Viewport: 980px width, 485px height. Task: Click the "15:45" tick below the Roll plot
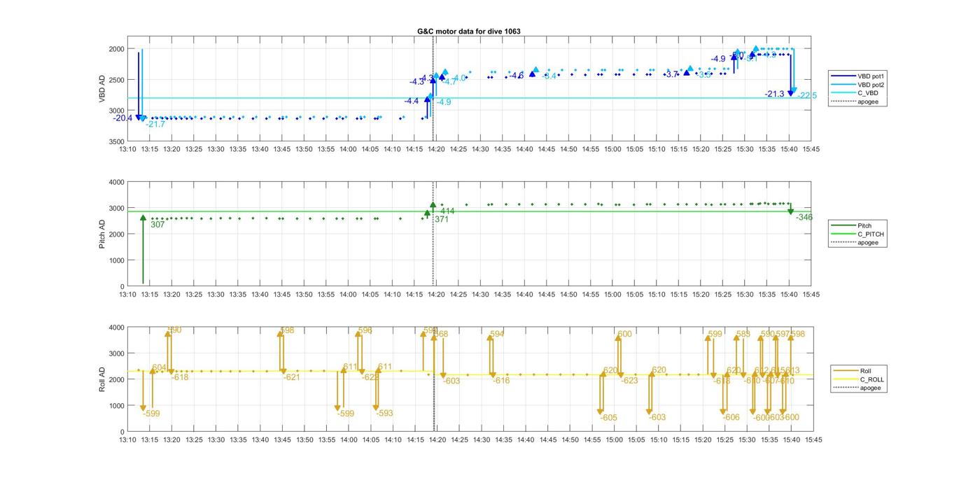click(x=813, y=440)
